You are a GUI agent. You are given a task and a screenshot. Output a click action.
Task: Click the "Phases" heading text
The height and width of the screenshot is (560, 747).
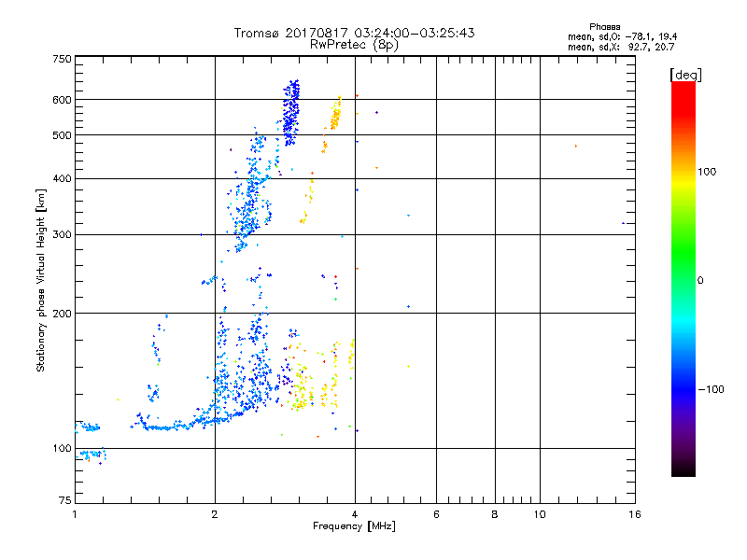point(604,27)
